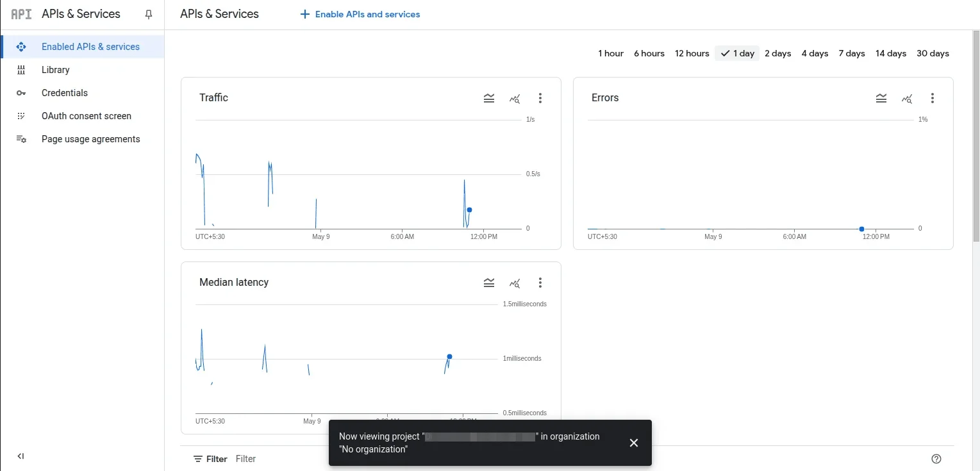
Task: Click Enable APIs and services
Action: click(x=360, y=13)
